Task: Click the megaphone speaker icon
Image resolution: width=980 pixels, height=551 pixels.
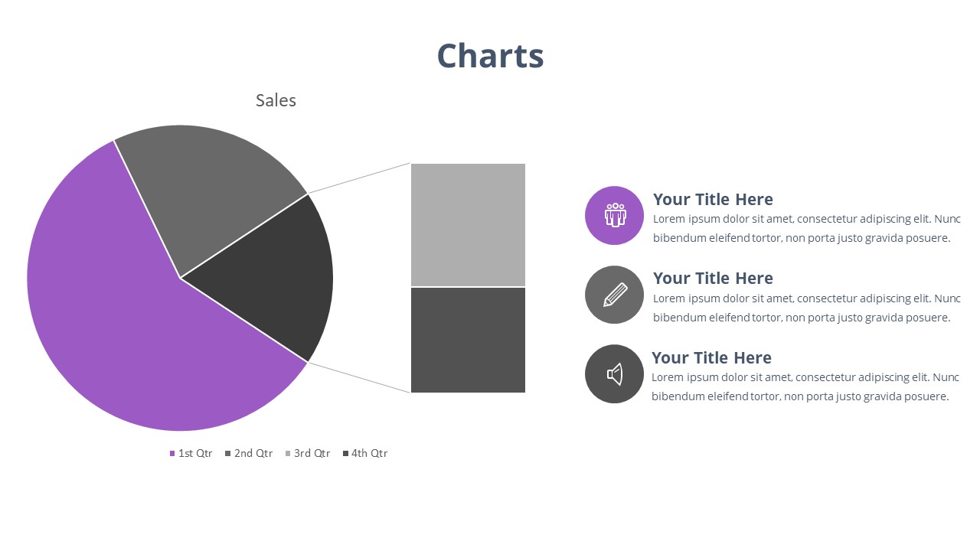Action: coord(615,374)
